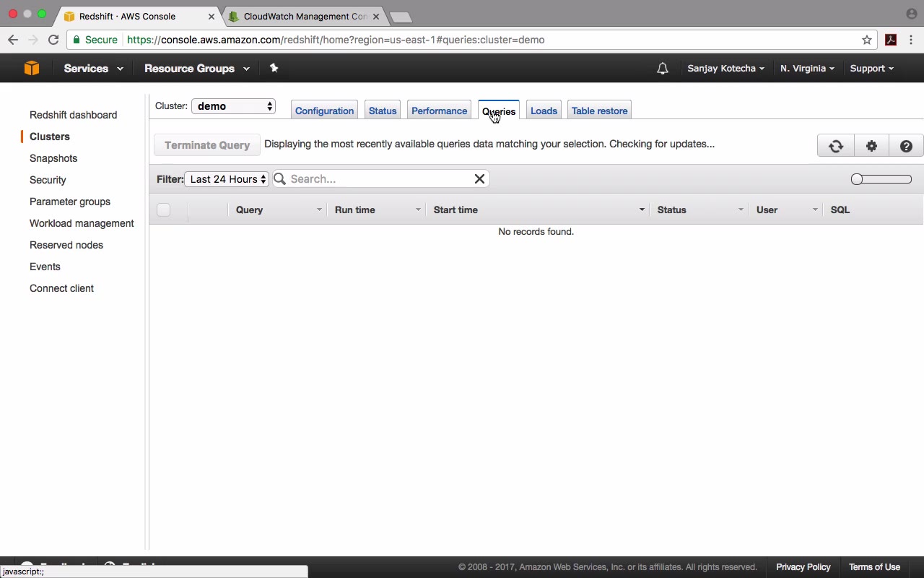Open the Run time column menu arrow

click(x=418, y=210)
